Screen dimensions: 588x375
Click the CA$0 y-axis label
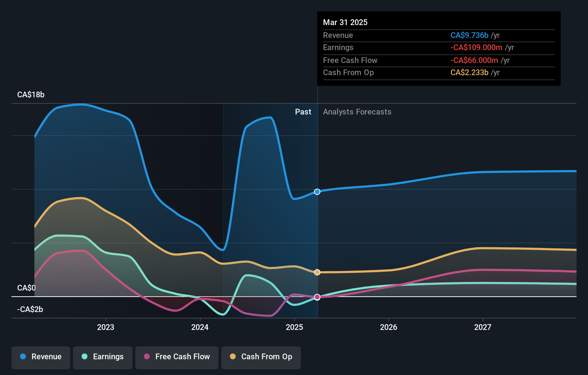(26, 288)
